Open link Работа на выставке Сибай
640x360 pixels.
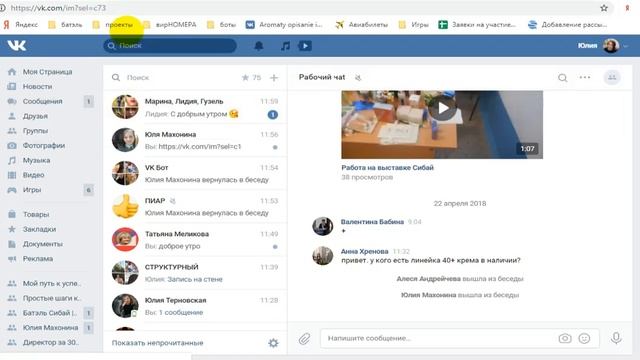tap(387, 167)
